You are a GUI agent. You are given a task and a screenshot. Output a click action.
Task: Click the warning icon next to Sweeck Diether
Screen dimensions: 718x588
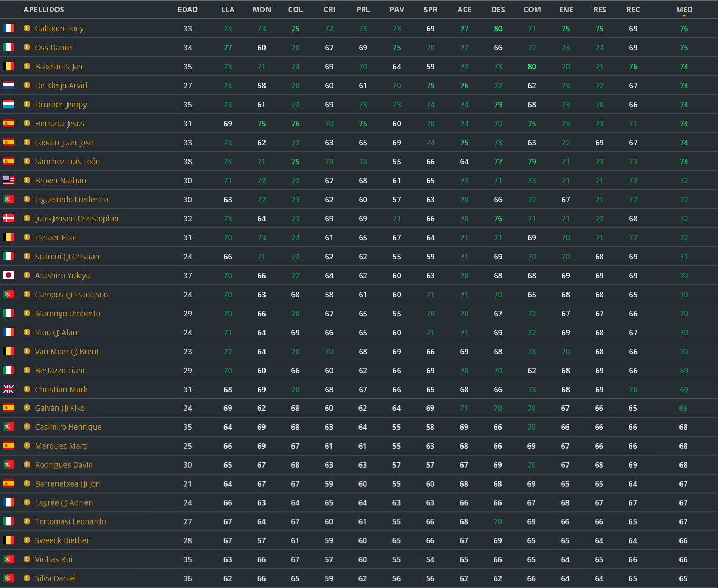27,540
